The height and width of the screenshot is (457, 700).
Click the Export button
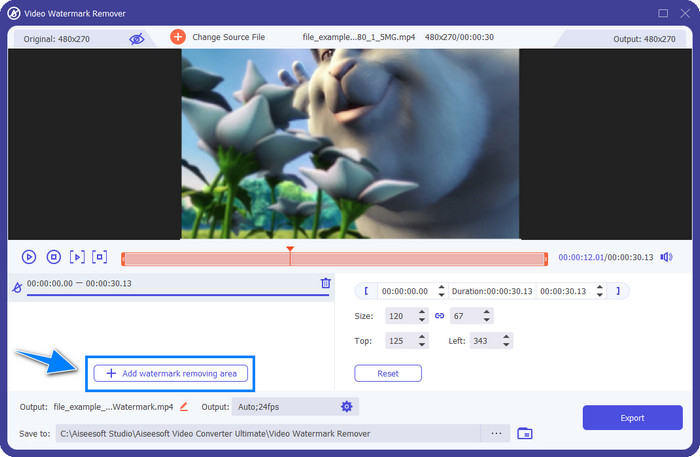coord(633,418)
